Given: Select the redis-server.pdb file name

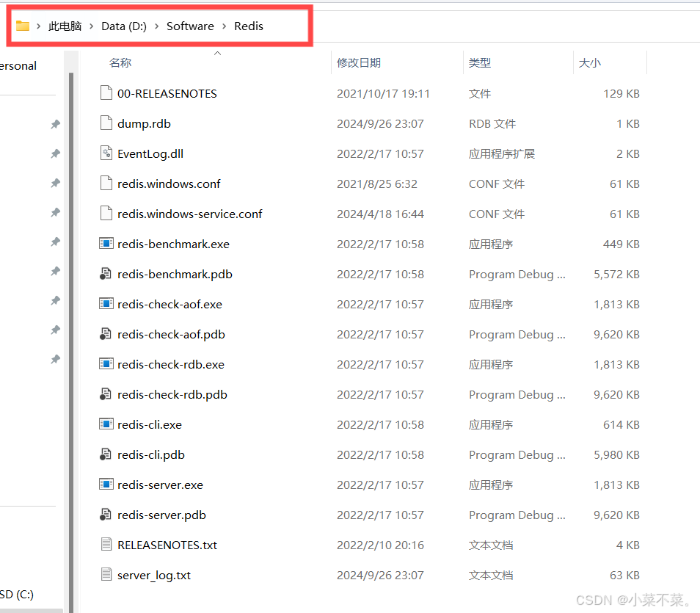Looking at the screenshot, I should click(x=161, y=515).
